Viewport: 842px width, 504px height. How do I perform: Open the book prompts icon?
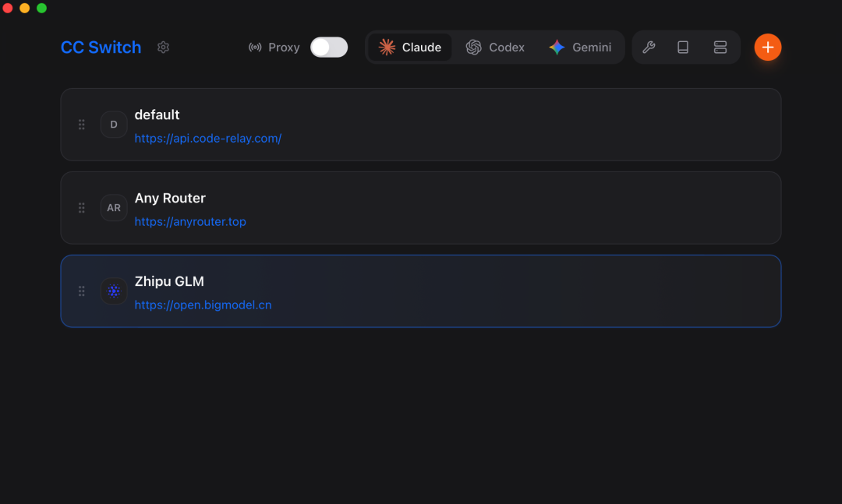click(x=683, y=48)
